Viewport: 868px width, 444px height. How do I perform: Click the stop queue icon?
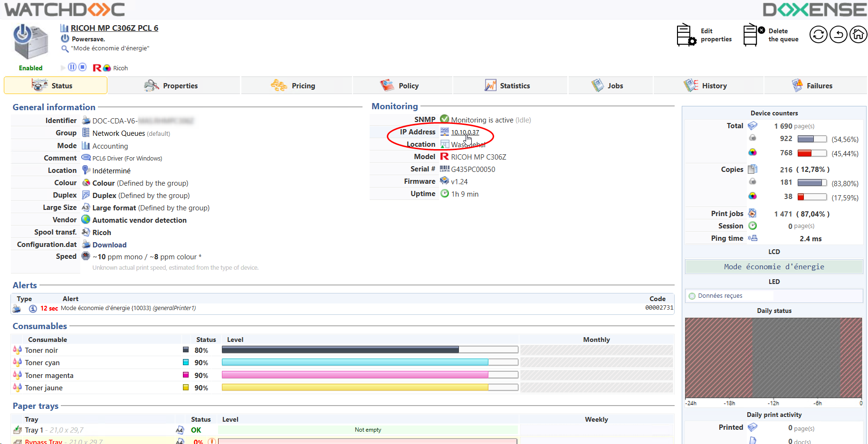(x=83, y=67)
